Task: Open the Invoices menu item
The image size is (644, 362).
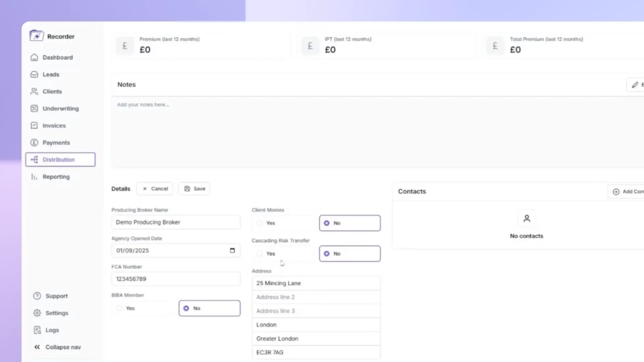Action: [x=54, y=125]
